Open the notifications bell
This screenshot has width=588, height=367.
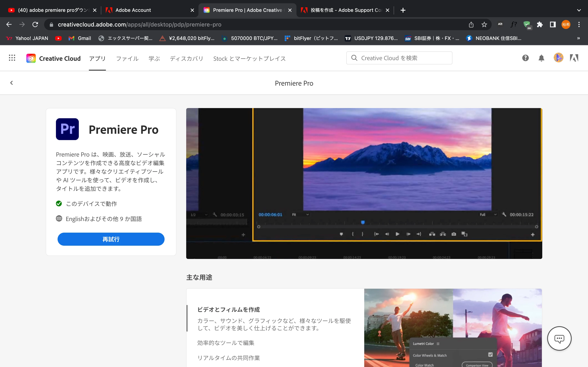[x=541, y=58]
